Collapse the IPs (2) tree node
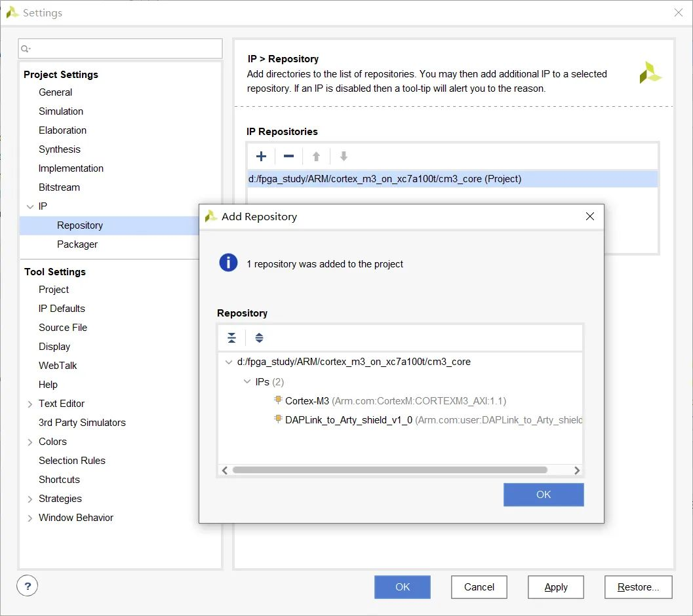Viewport: 693px width, 616px height. (x=247, y=381)
